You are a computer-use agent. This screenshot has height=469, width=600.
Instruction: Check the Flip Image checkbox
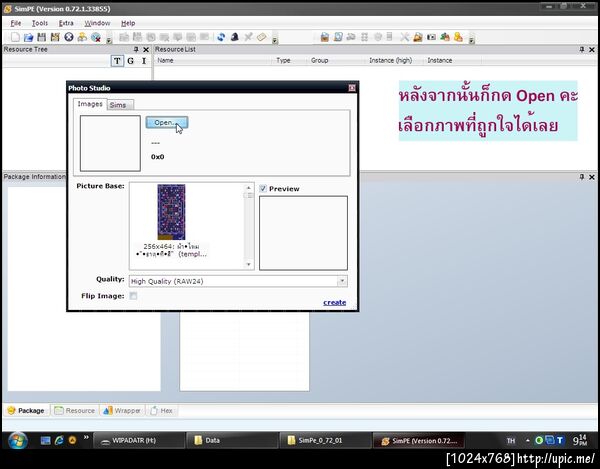coord(133,296)
